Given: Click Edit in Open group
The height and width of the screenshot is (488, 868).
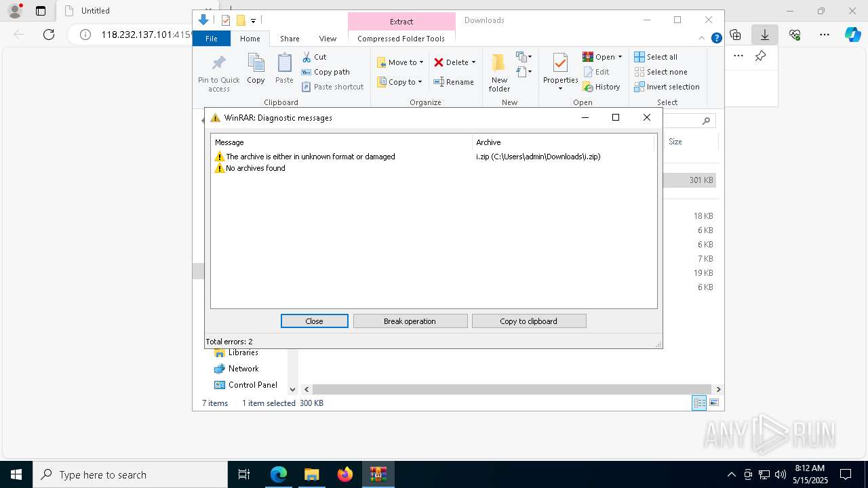Looking at the screenshot, I should [596, 72].
